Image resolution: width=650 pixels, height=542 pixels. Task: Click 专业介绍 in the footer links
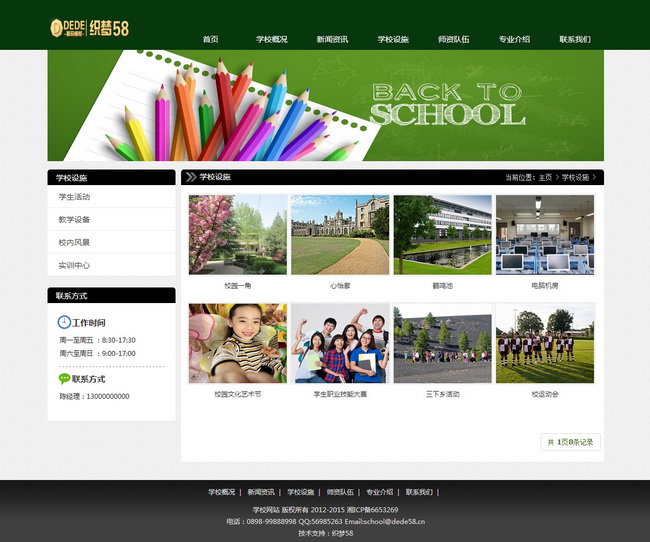pos(379,492)
